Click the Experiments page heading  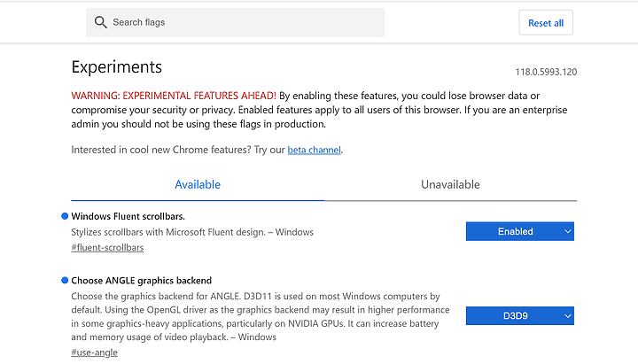pyautogui.click(x=117, y=67)
